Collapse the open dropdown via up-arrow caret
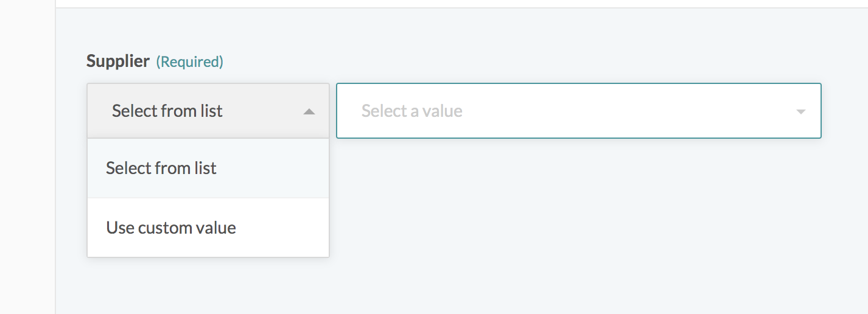Image resolution: width=868 pixels, height=314 pixels. 309,111
